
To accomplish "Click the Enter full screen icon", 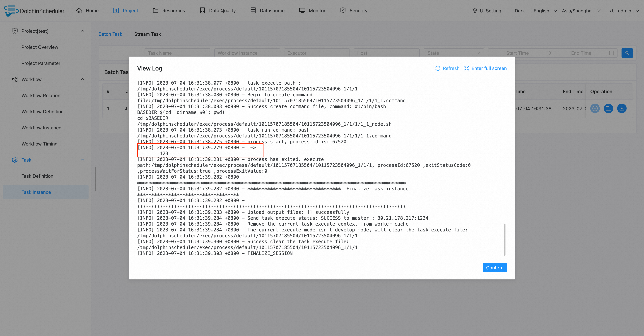I will tap(466, 68).
